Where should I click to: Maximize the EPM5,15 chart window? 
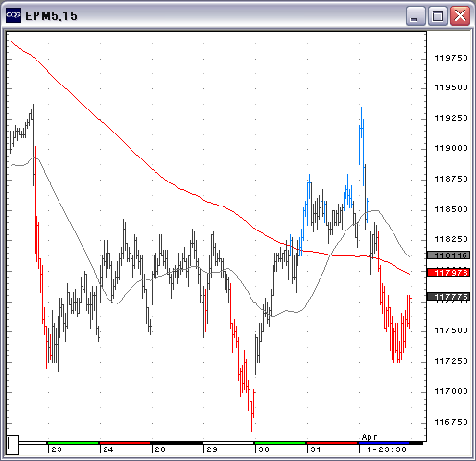pyautogui.click(x=438, y=15)
